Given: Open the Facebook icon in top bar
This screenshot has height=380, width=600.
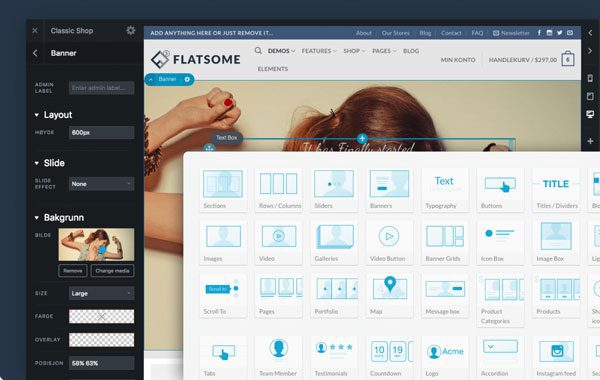Looking at the screenshot, I should pos(539,33).
